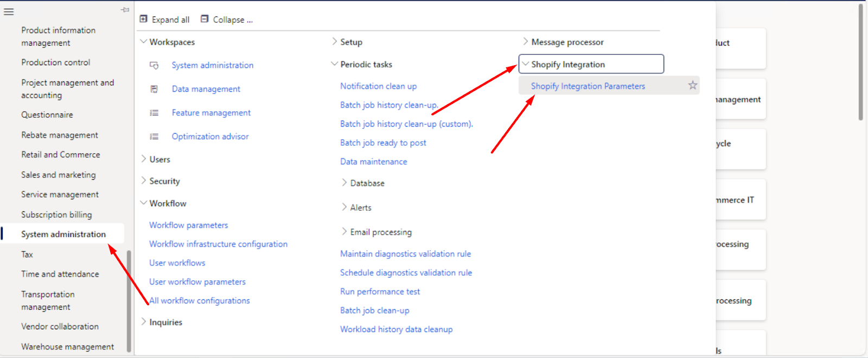Collapse the Periodic tasks section
868x358 pixels.
tap(334, 64)
